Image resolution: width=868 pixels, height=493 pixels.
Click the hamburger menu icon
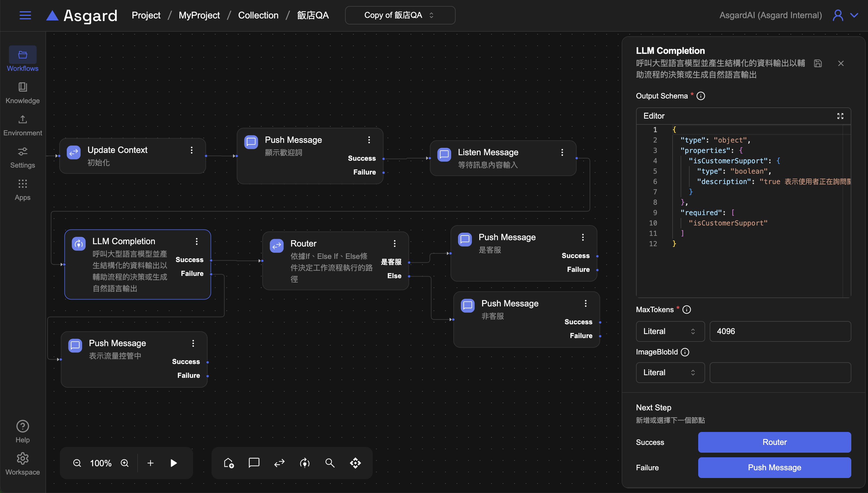tap(25, 15)
